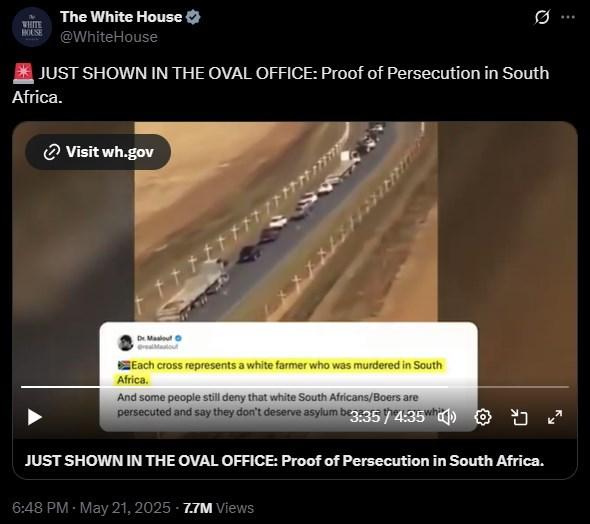Open the video title caption below player
The height and width of the screenshot is (524, 590).
(284, 461)
